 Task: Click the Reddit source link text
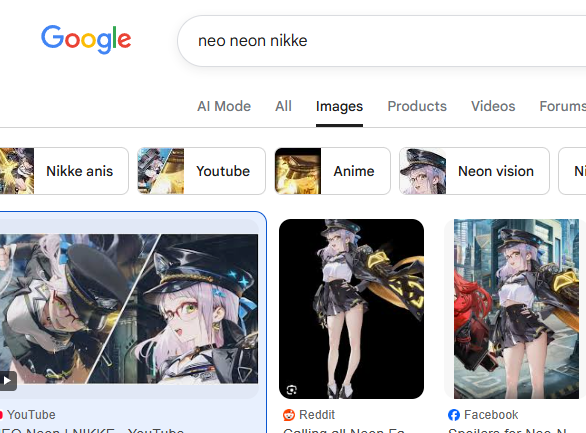coord(317,415)
